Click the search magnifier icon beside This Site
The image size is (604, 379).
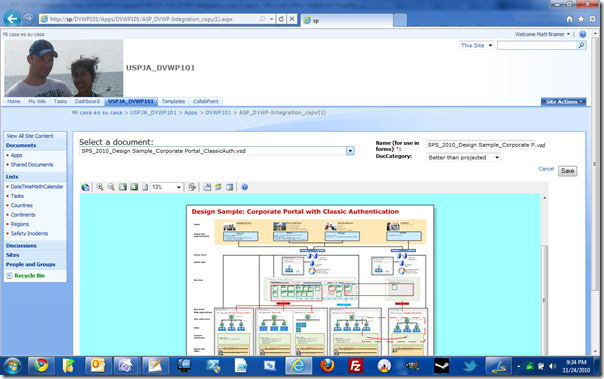point(582,45)
